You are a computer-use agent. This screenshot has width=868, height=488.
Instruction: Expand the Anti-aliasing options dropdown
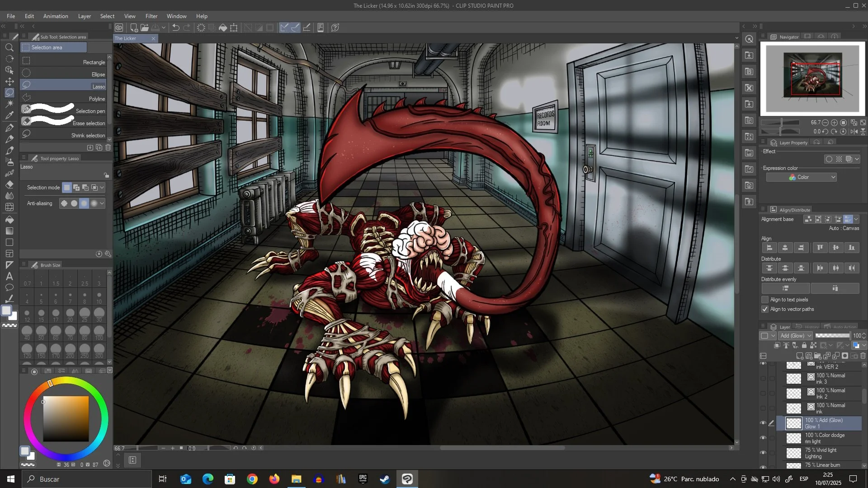[102, 204]
